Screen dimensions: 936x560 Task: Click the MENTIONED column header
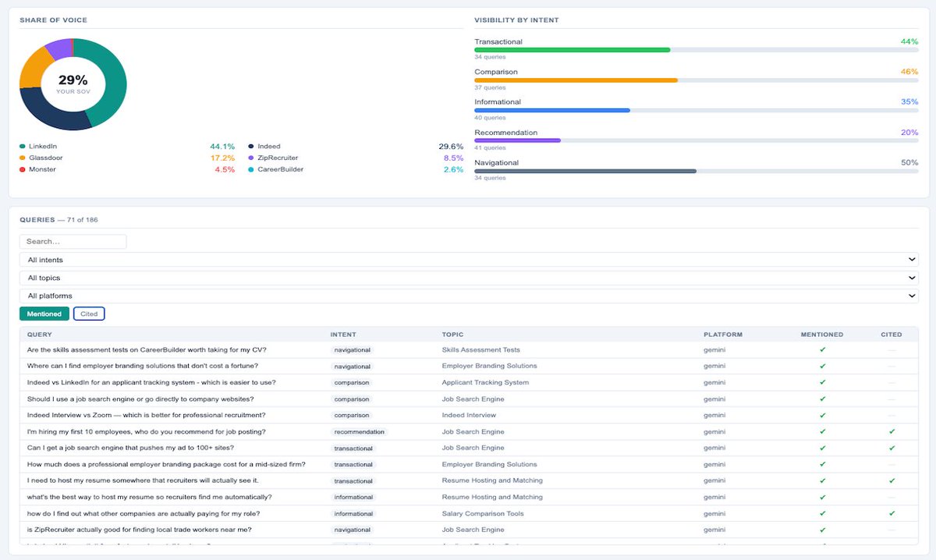click(822, 335)
